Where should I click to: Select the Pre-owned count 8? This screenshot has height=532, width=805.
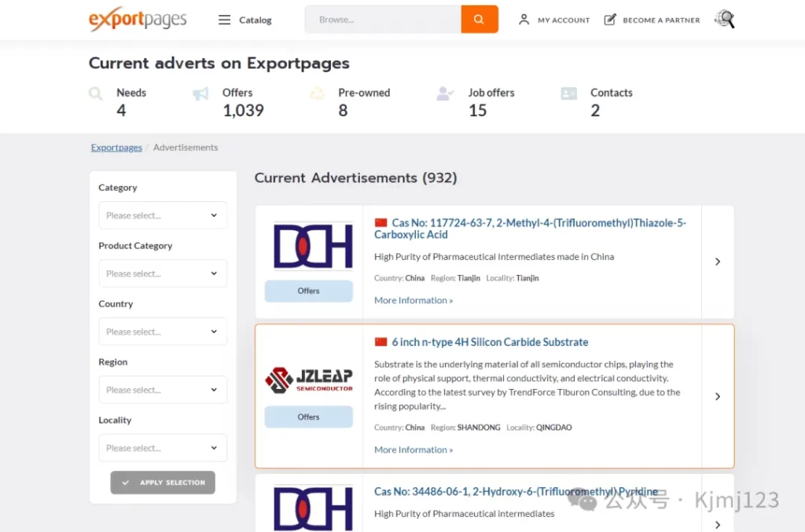343,110
